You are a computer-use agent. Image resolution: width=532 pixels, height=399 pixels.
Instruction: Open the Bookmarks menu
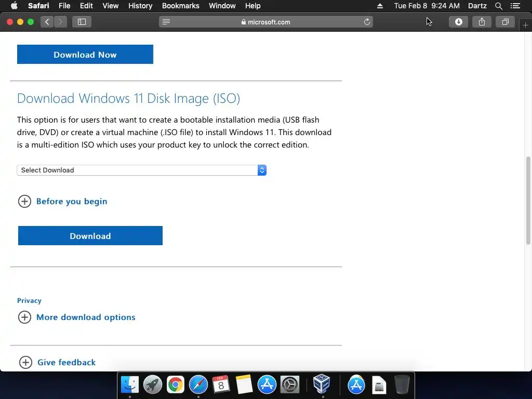pos(180,6)
